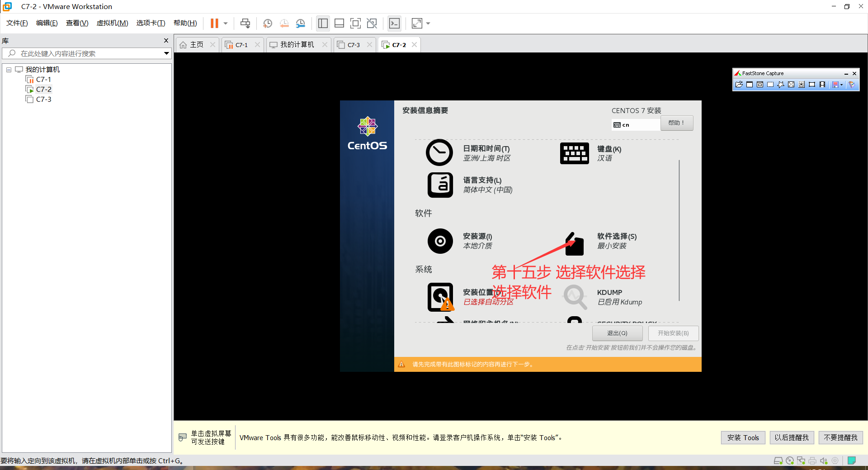Collapse the 我的计算机 tree node
This screenshot has width=868, height=470.
click(9, 70)
